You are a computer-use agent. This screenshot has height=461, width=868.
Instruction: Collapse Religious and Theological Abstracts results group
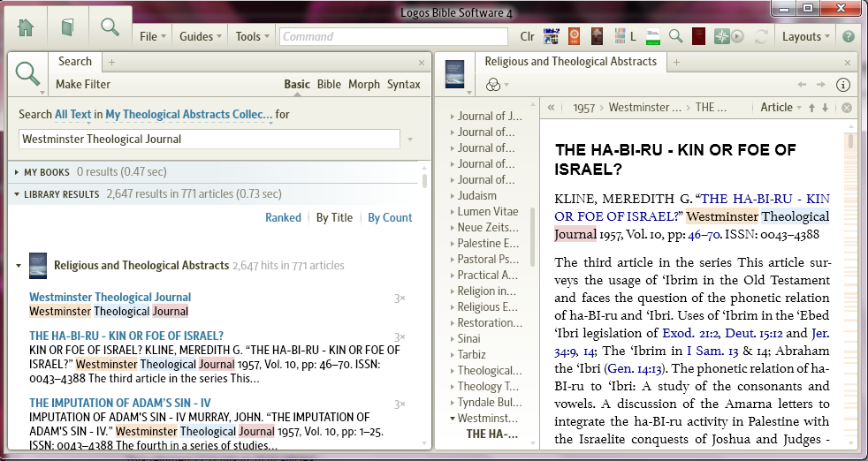19,266
